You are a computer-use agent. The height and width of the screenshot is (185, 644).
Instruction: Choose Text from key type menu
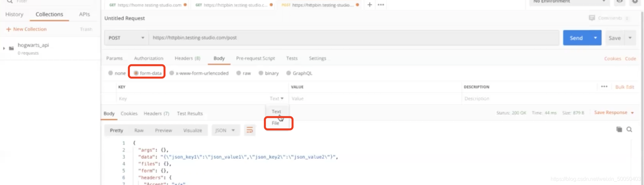276,112
